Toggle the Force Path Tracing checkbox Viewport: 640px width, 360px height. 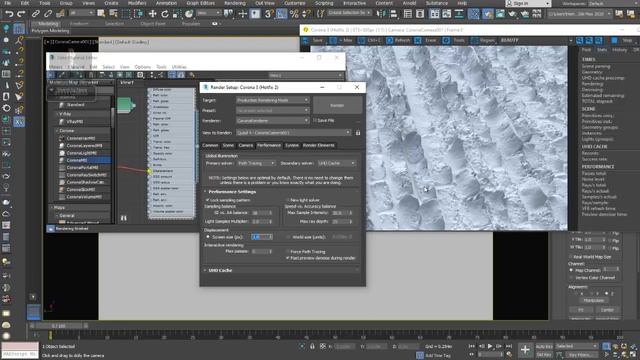point(288,252)
